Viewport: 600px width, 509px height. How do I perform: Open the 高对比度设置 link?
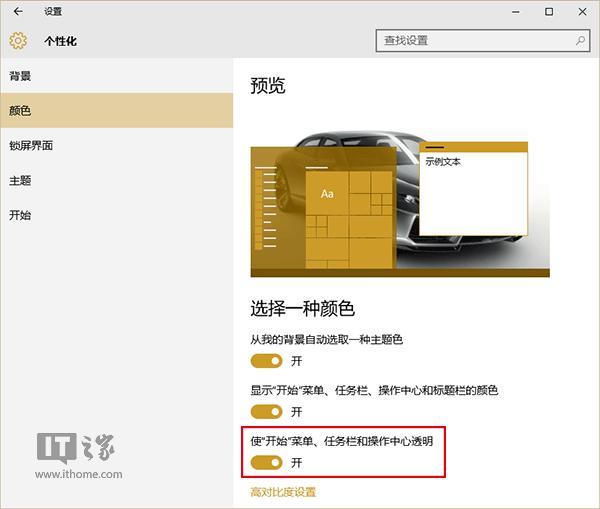(x=283, y=492)
